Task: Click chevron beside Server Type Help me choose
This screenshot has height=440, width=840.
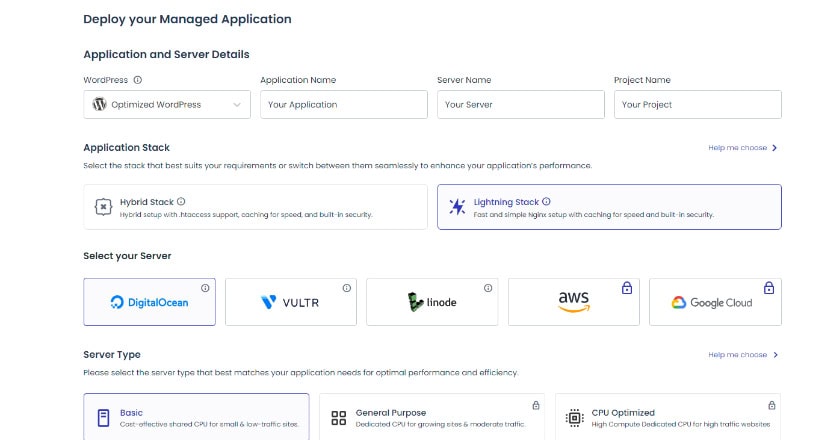Action: 775,355
